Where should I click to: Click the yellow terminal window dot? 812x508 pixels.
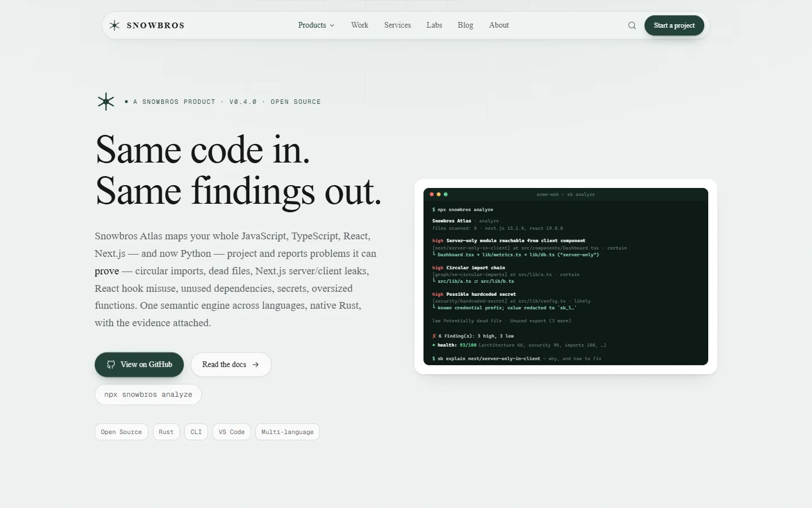coord(439,194)
